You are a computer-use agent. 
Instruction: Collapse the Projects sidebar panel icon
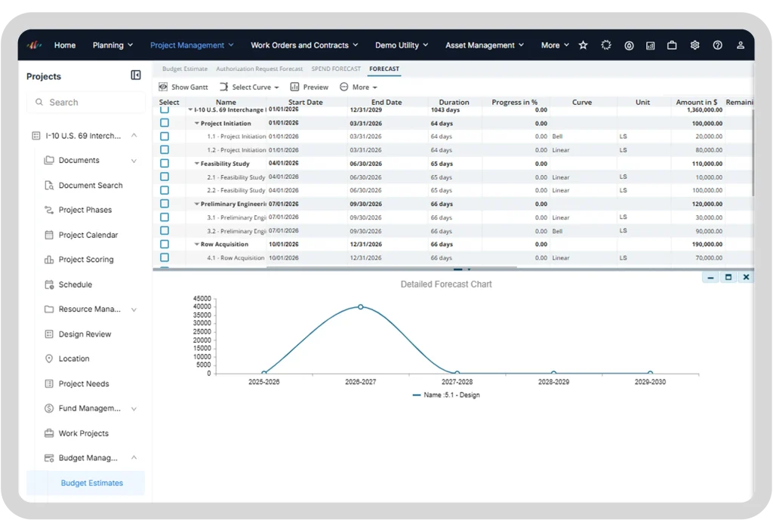pyautogui.click(x=136, y=75)
